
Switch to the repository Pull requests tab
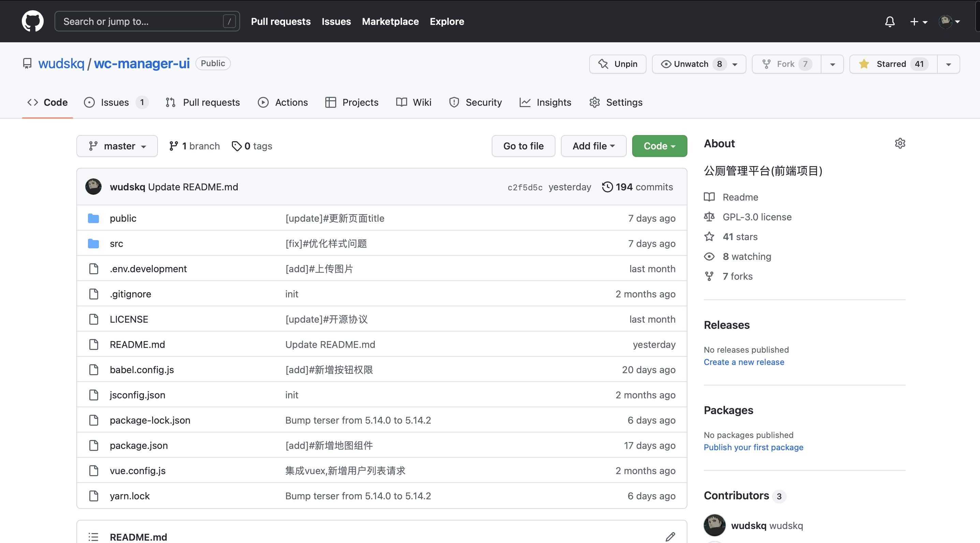203,102
